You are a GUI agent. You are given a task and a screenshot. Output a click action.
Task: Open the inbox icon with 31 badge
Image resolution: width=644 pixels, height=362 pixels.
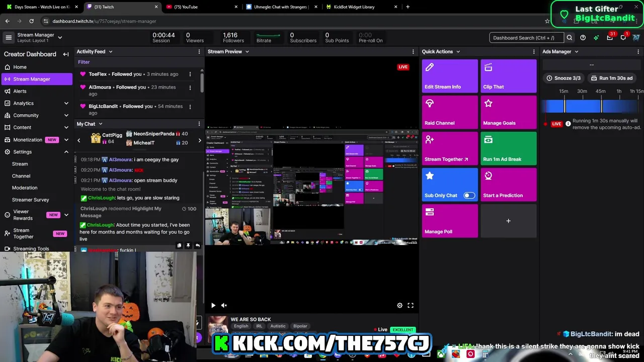pos(610,38)
